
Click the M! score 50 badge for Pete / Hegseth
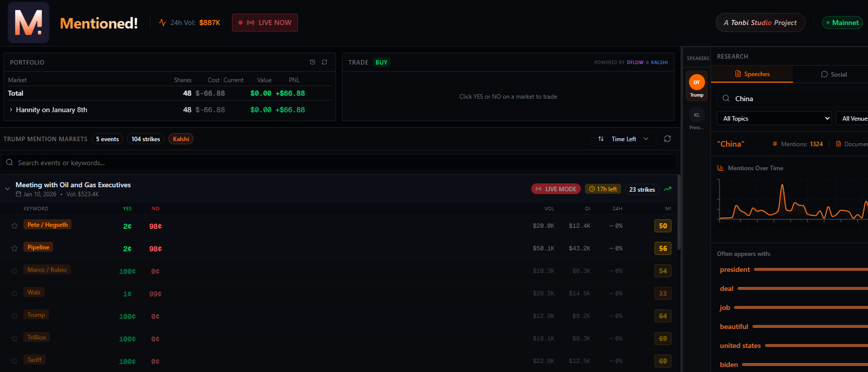point(663,226)
